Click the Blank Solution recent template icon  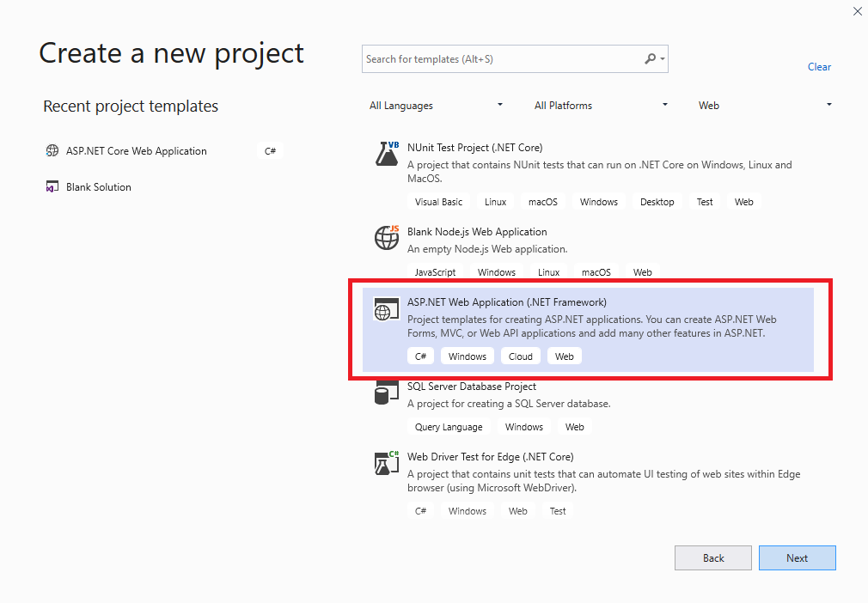click(52, 187)
